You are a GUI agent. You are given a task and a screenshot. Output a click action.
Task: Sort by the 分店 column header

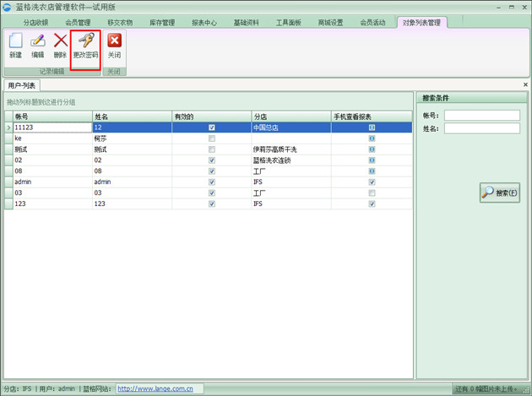click(x=290, y=117)
